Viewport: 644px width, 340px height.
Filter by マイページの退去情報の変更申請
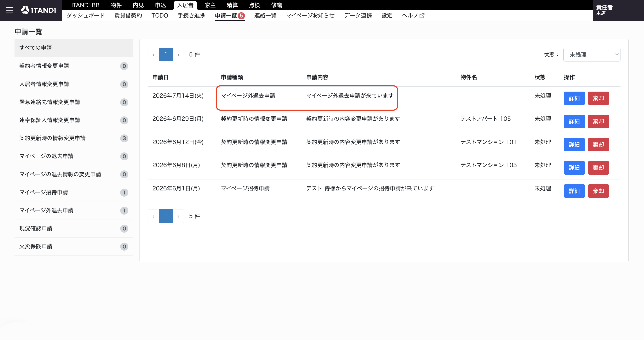coord(74,174)
